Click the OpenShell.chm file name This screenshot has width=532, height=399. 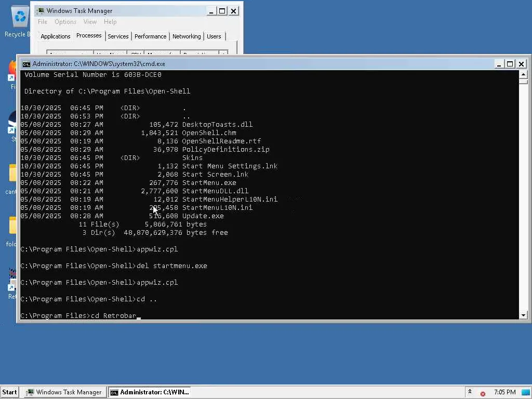(x=209, y=132)
